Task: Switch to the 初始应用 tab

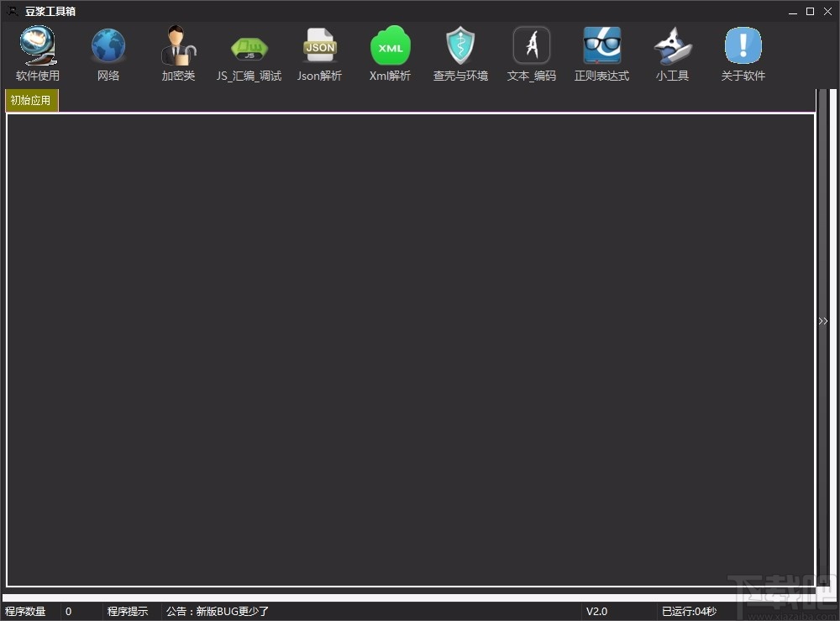Action: coord(31,101)
